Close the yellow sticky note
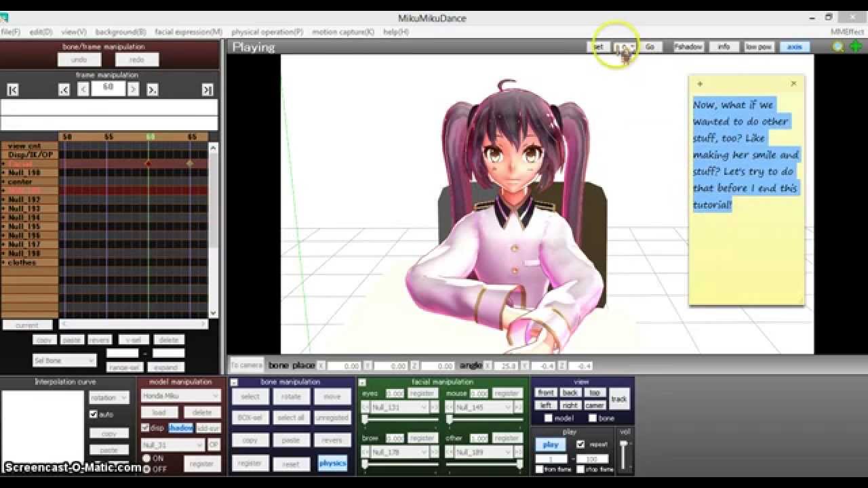 coord(793,84)
